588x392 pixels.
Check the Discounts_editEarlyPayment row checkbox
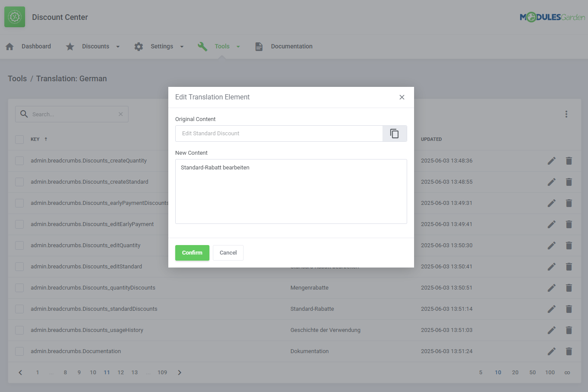coord(19,224)
